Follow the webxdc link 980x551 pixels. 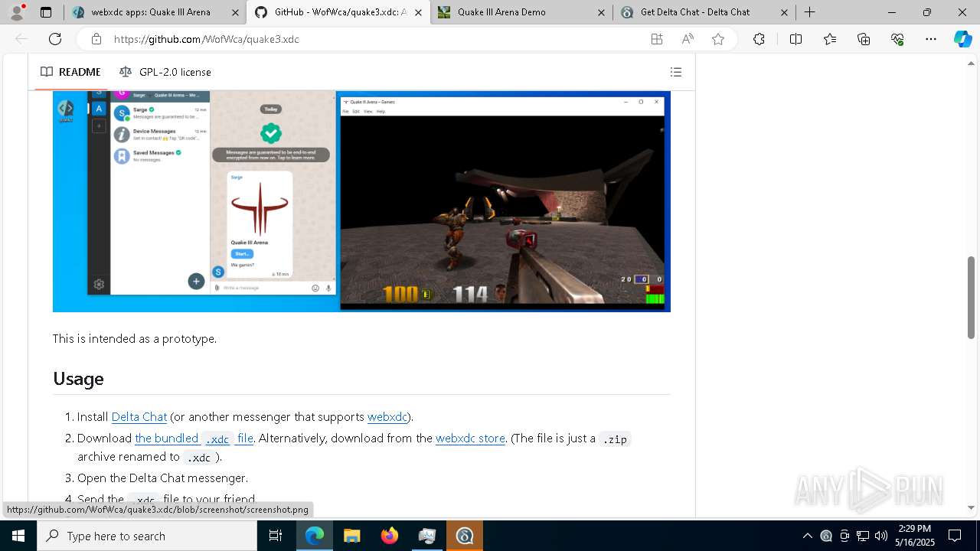pyautogui.click(x=387, y=416)
